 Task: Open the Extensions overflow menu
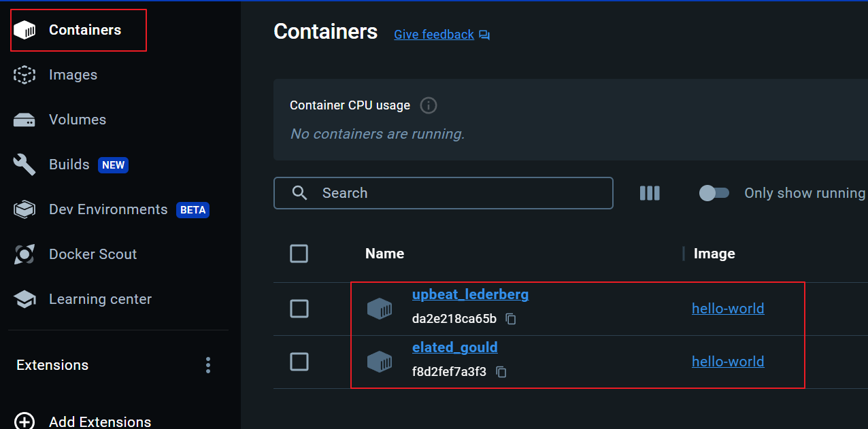tap(207, 365)
